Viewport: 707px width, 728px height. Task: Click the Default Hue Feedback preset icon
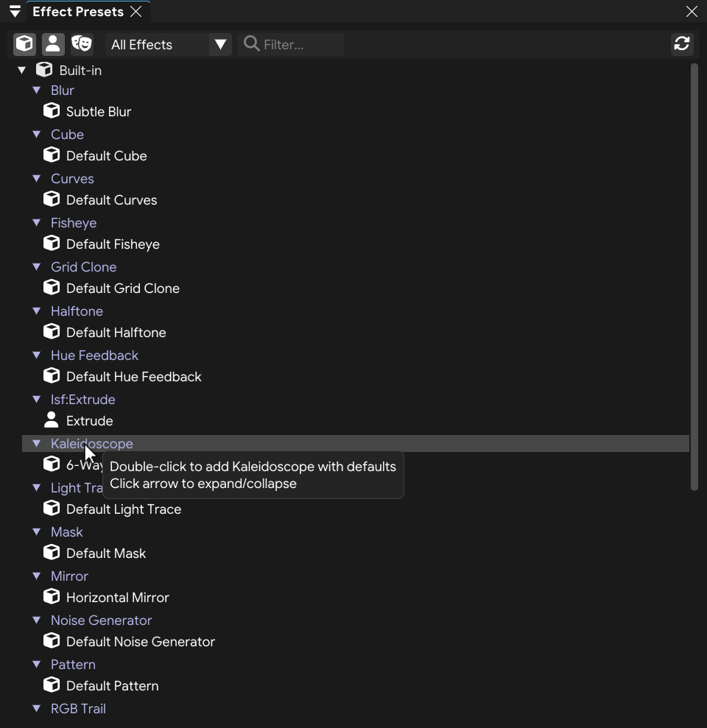(x=52, y=375)
